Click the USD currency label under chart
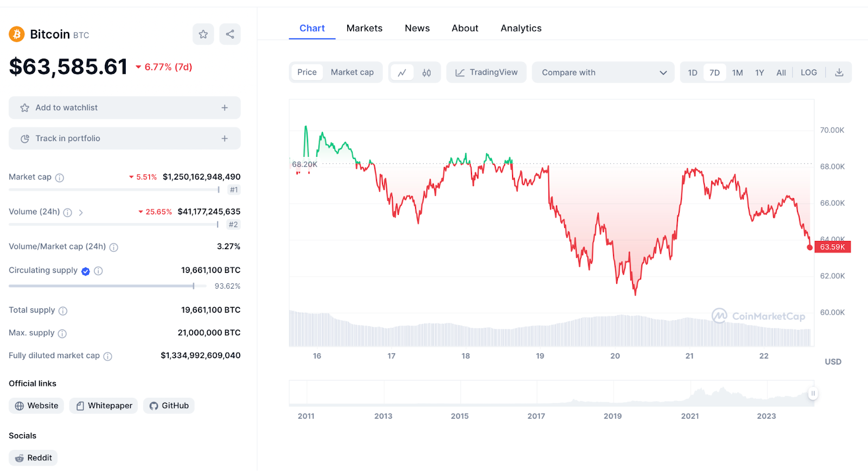This screenshot has width=868, height=471. click(x=833, y=361)
